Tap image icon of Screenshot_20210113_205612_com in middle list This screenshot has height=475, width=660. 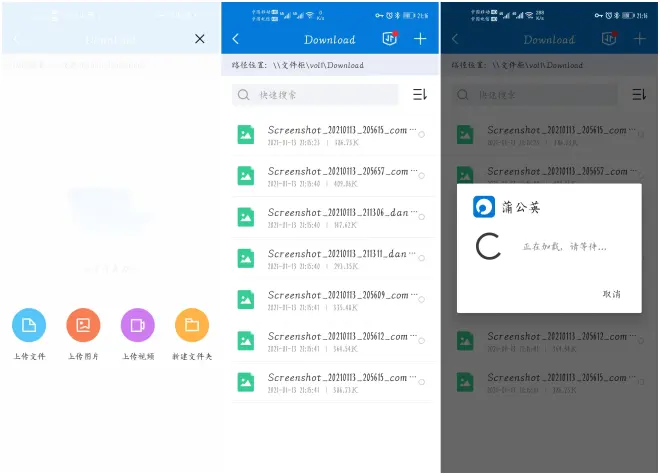pyautogui.click(x=246, y=341)
